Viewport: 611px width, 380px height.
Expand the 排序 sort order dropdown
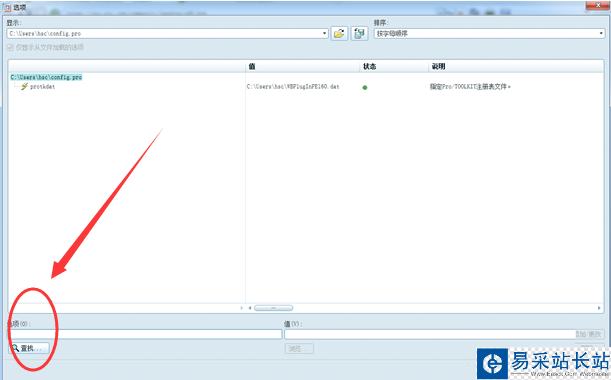(x=600, y=34)
